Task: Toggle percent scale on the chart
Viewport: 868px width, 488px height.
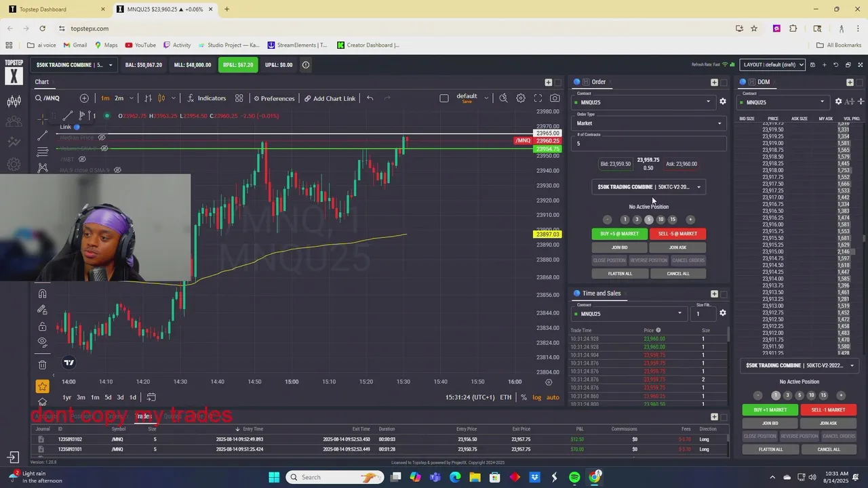Action: click(x=524, y=397)
